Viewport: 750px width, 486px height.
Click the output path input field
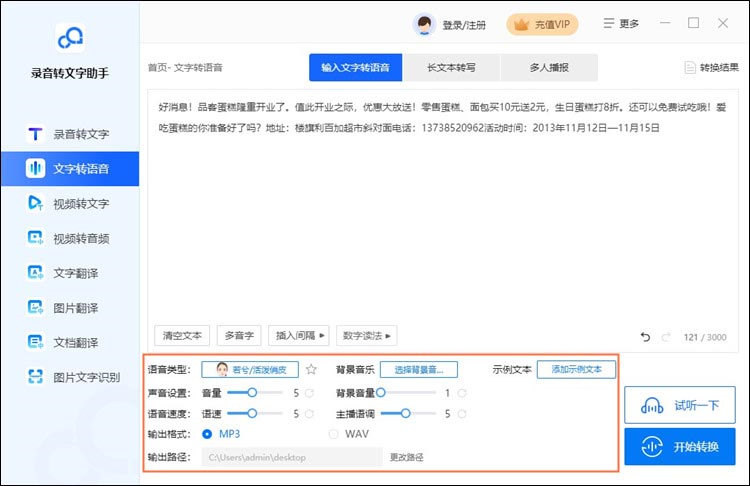(x=292, y=457)
